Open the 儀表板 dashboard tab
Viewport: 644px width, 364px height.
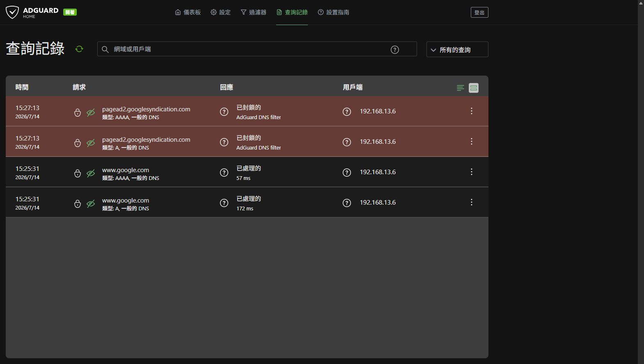188,12
